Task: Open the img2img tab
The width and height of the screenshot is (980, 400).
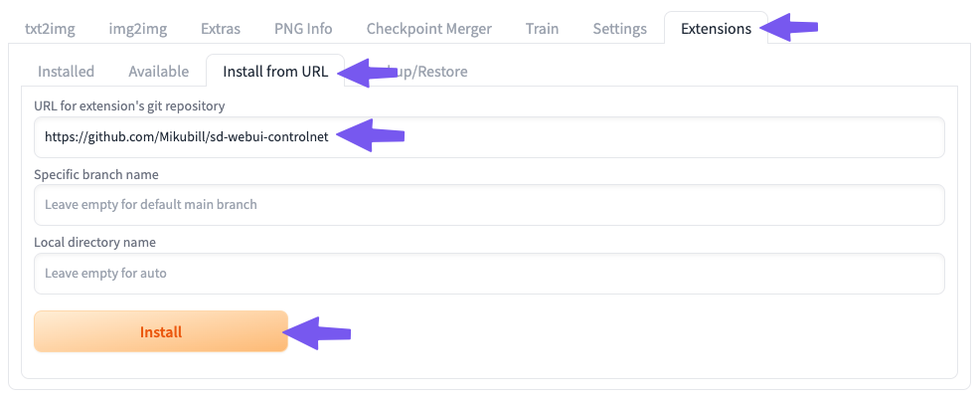Action: [x=137, y=29]
